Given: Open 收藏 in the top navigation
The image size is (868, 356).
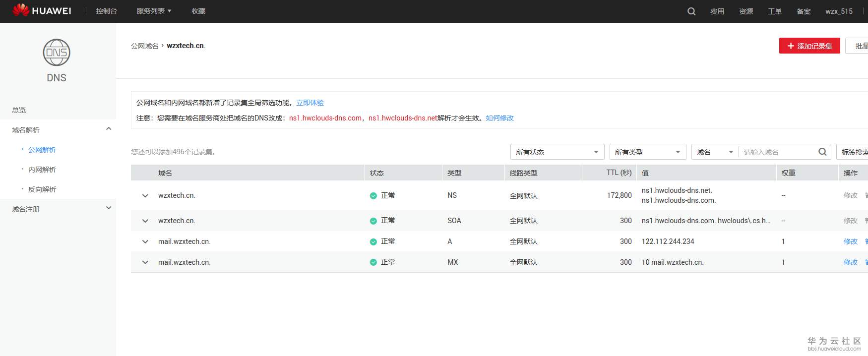Looking at the screenshot, I should (198, 11).
